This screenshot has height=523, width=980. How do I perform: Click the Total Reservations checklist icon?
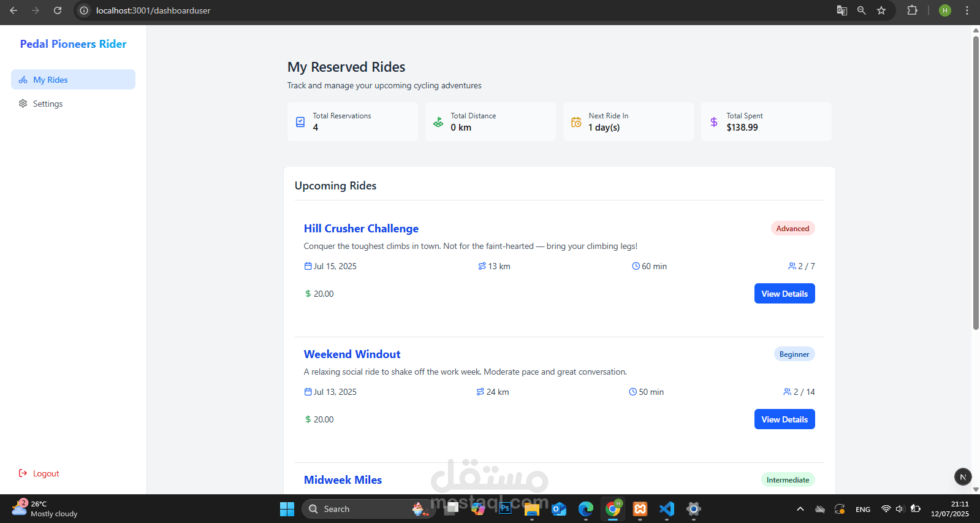tap(300, 122)
